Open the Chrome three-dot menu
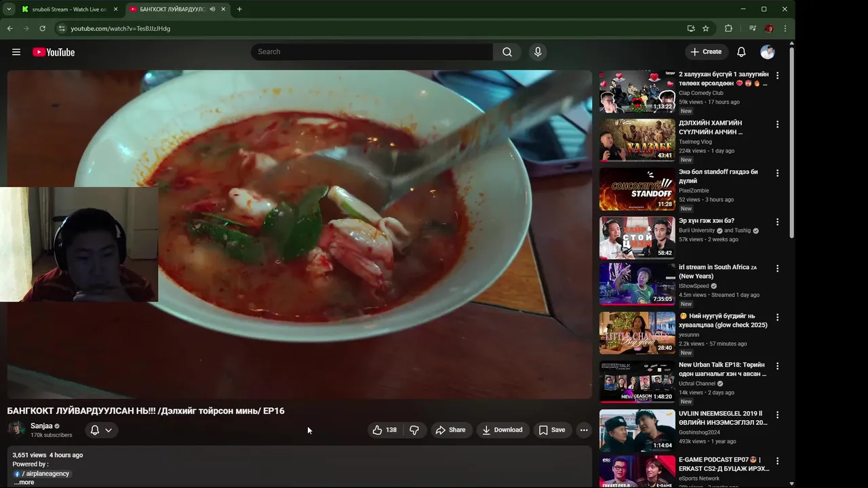The image size is (868, 488). click(x=785, y=28)
